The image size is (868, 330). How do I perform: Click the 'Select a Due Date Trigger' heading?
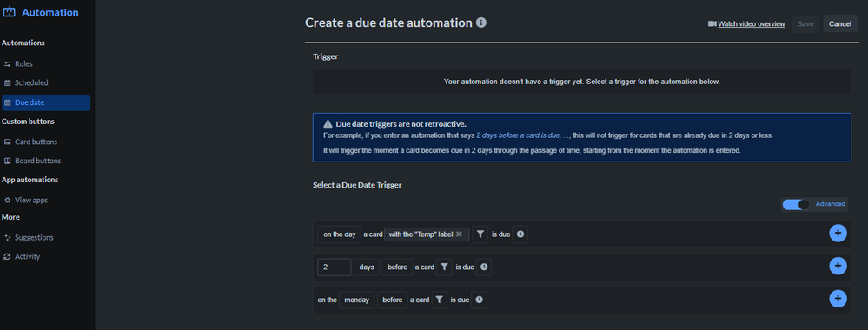click(x=357, y=186)
